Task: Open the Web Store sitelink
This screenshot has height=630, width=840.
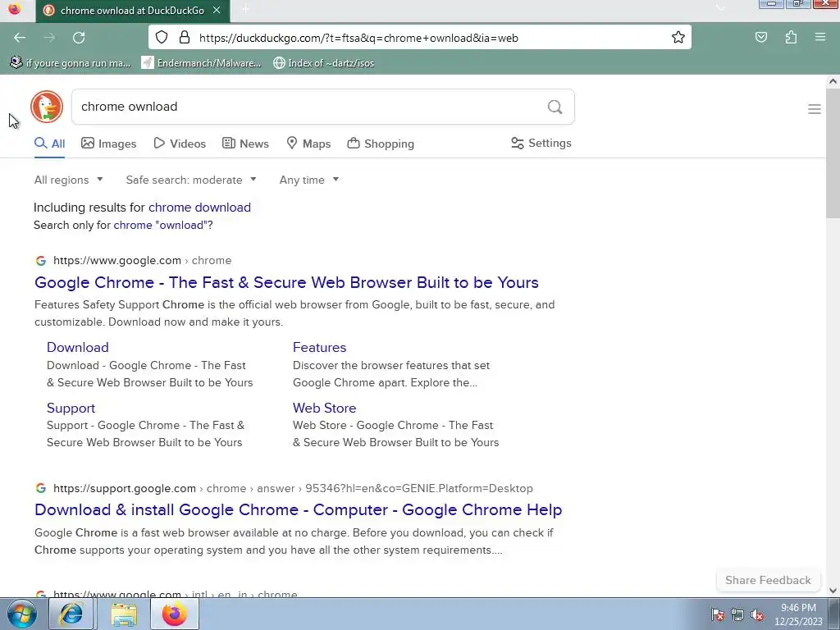Action: click(x=324, y=408)
